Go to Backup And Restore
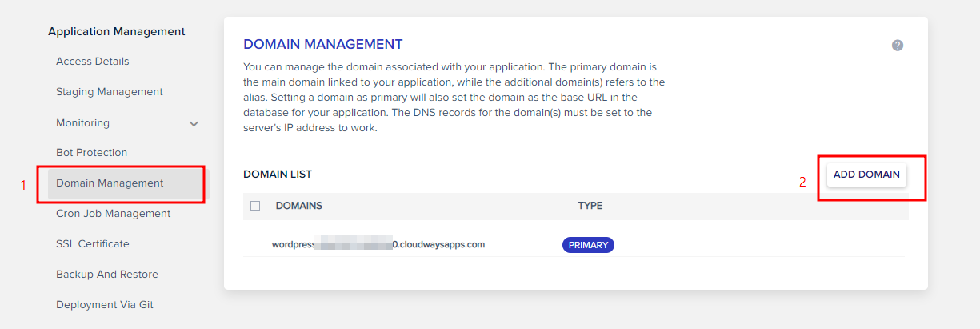Image resolution: width=980 pixels, height=329 pixels. (107, 275)
